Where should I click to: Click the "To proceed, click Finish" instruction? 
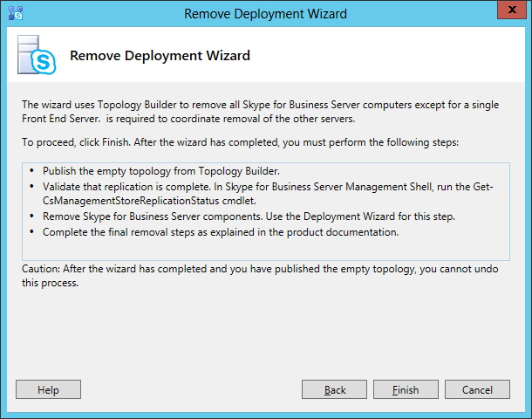[240, 142]
